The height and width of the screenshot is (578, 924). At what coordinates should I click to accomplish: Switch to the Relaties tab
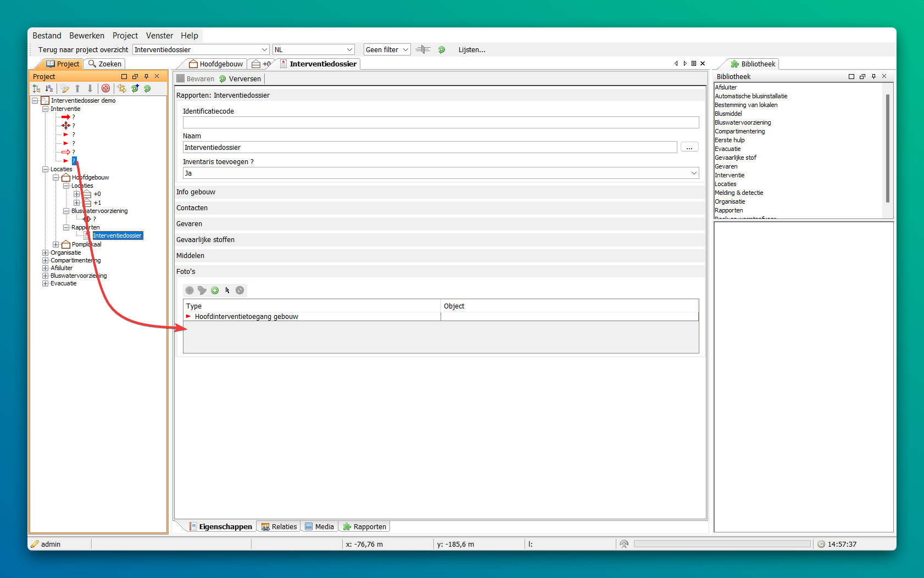click(279, 526)
